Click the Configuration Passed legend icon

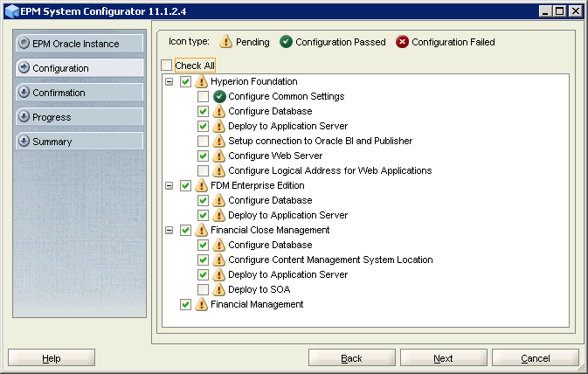tap(286, 42)
